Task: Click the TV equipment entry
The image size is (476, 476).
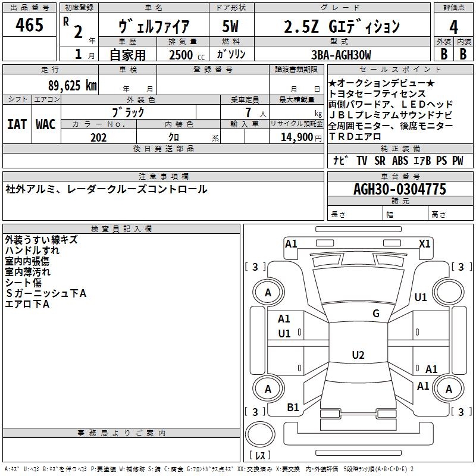Action: 362,161
